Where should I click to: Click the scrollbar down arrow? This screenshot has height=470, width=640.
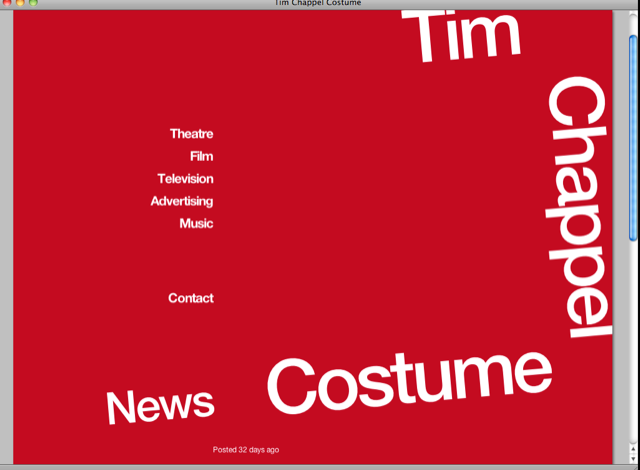tap(633, 459)
